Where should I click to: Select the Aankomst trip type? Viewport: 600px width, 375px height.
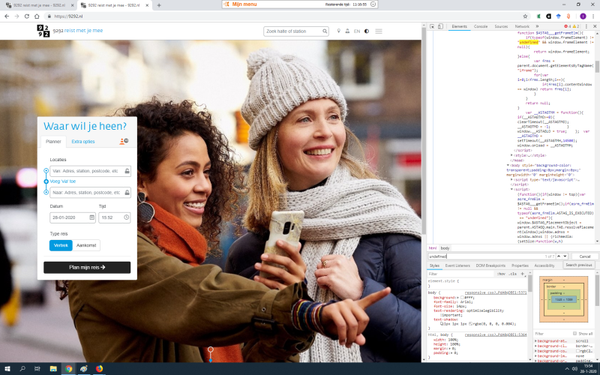click(x=86, y=245)
